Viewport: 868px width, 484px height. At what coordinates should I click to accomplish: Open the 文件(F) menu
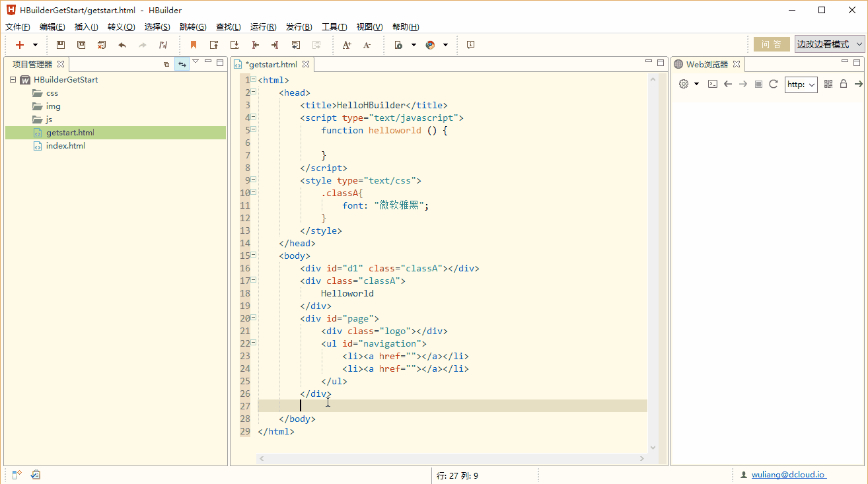[x=18, y=27]
